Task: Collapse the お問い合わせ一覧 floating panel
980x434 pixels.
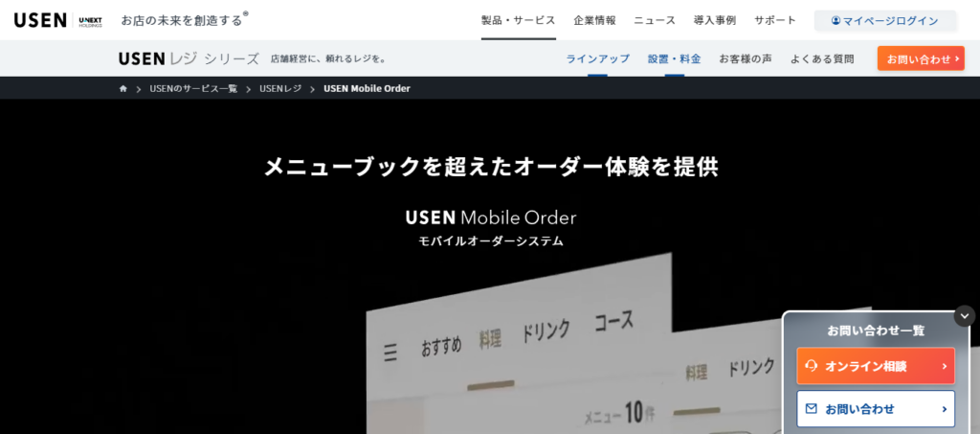Action: click(x=964, y=316)
